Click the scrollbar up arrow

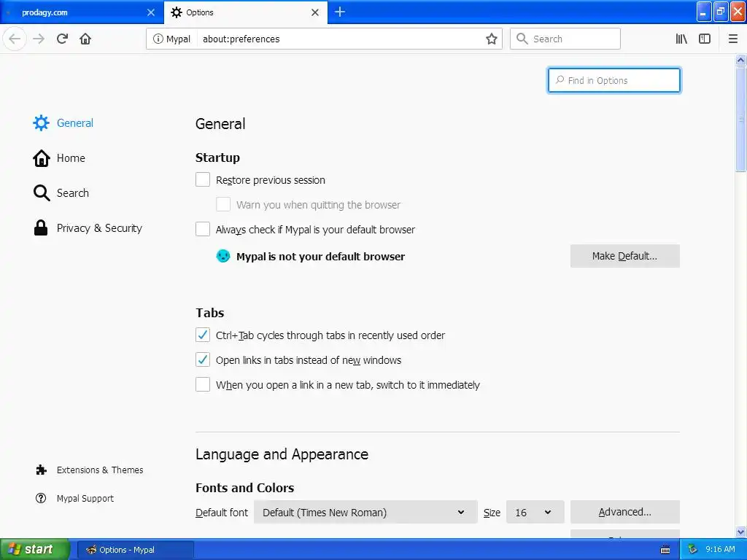pyautogui.click(x=740, y=60)
